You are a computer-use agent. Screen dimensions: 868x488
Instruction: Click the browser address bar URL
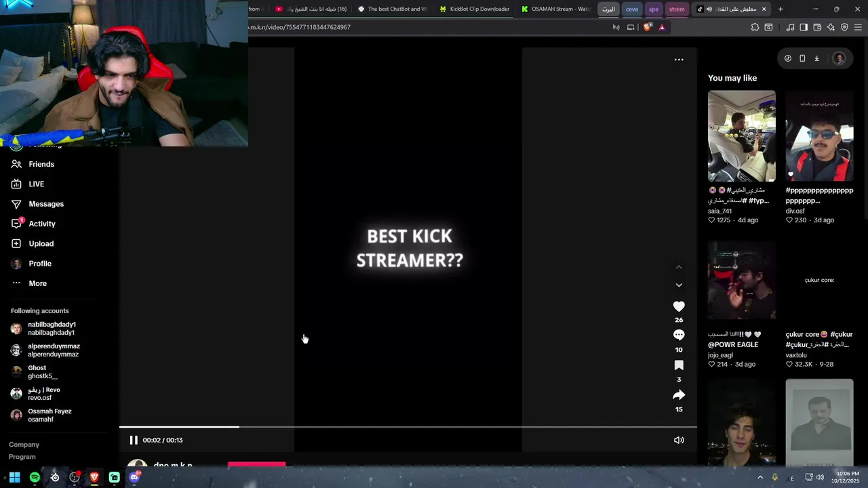[x=299, y=27]
